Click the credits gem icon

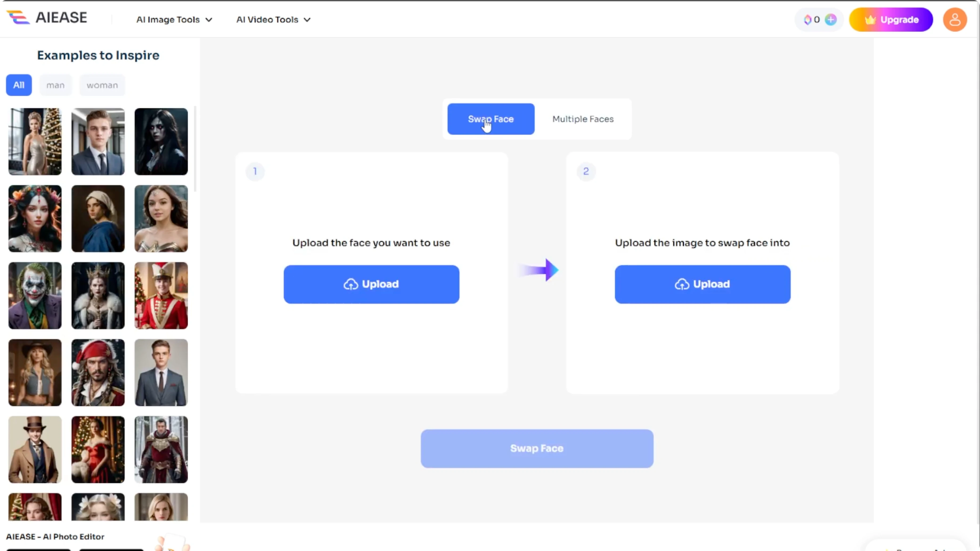807,20
